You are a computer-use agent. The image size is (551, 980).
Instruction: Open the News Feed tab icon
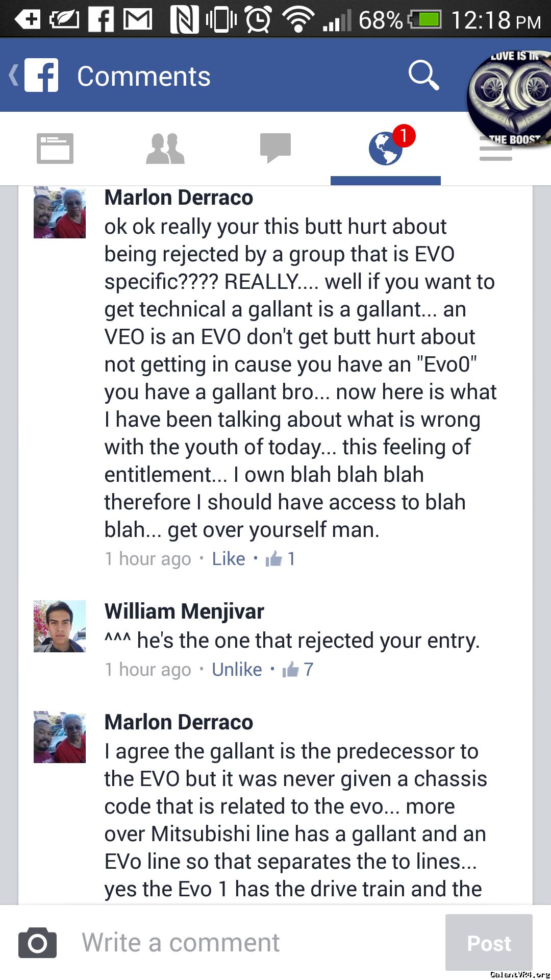pyautogui.click(x=55, y=149)
